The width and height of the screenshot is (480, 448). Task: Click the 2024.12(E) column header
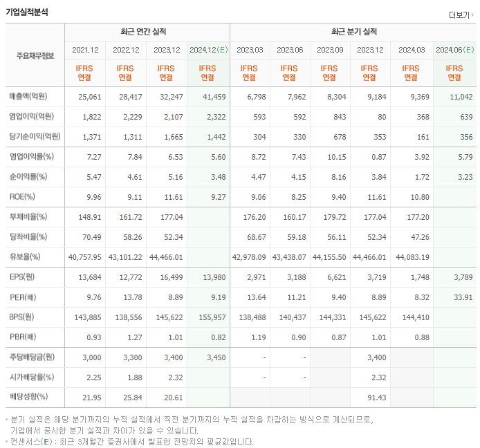point(209,50)
